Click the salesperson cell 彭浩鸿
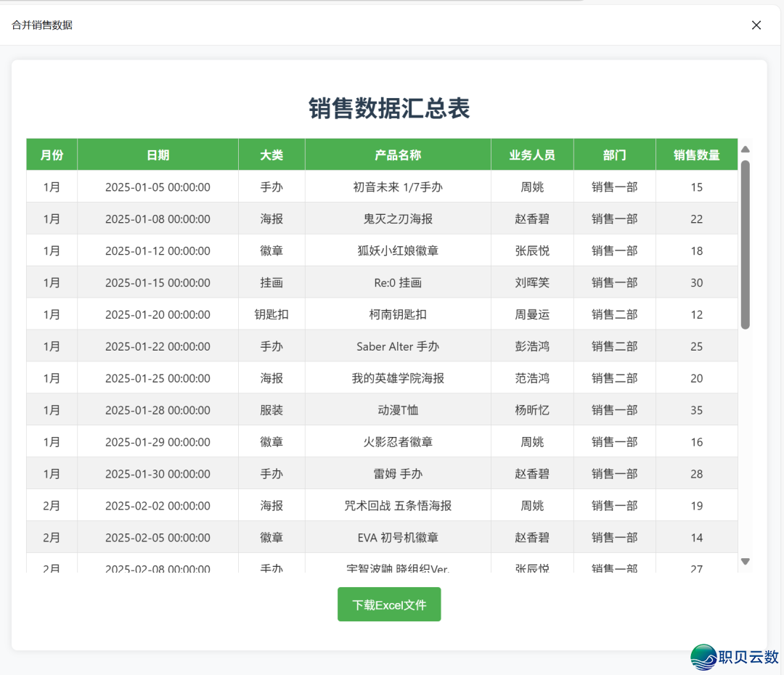Image resolution: width=784 pixels, height=675 pixels. [532, 346]
